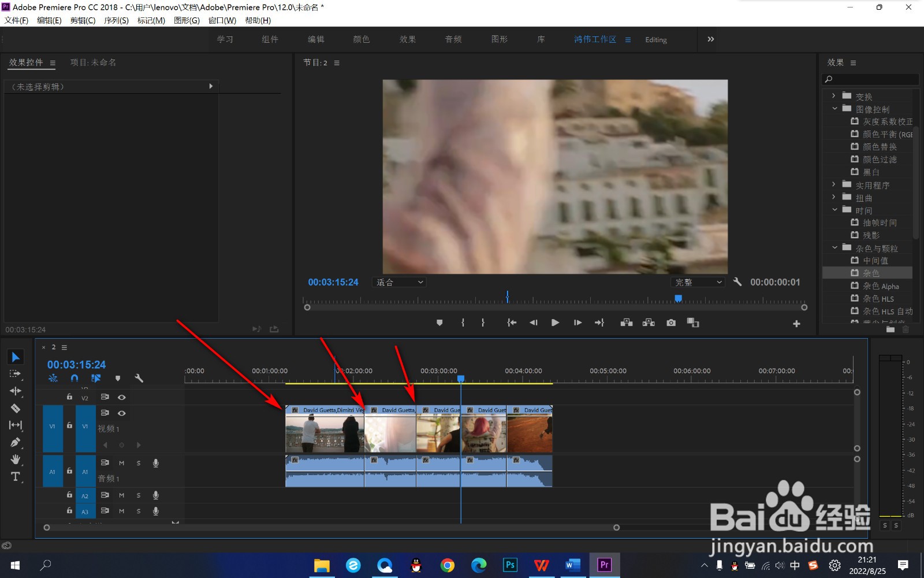Toggle V1 track output eye
Image resolution: width=924 pixels, height=578 pixels.
(122, 413)
